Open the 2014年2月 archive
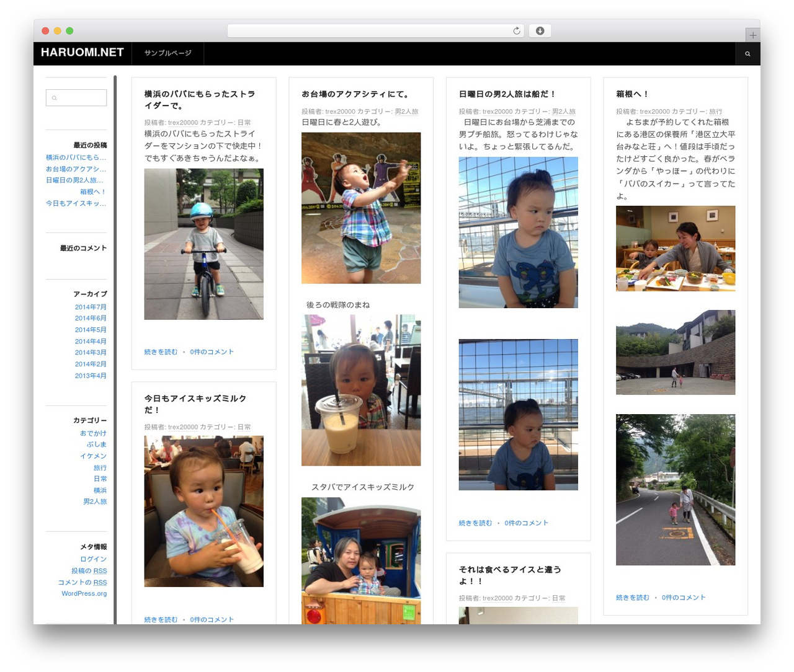794x672 pixels. click(91, 364)
